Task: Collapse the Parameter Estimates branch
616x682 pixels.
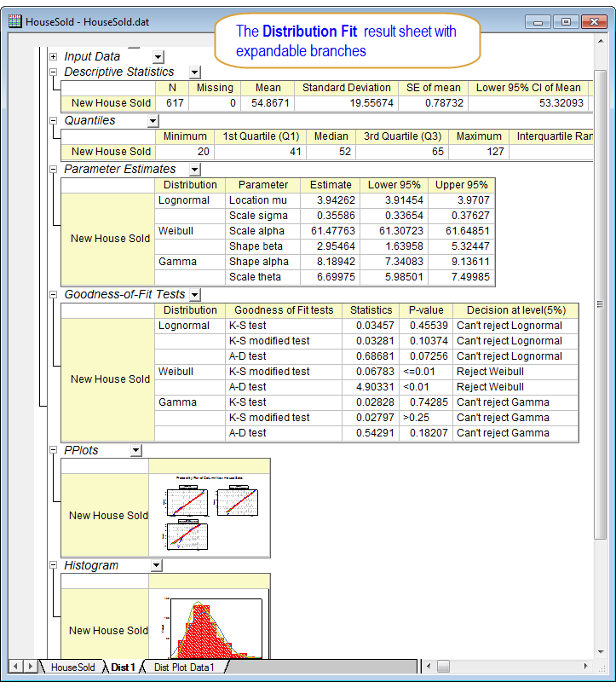Action: pos(53,170)
